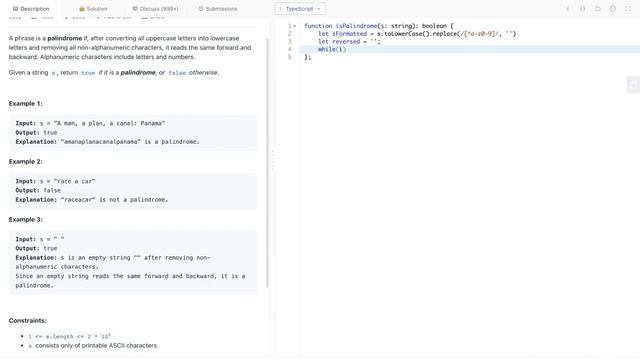The image size is (640, 360).
Task: Click 'Output: false' in Example 2
Action: coord(38,191)
